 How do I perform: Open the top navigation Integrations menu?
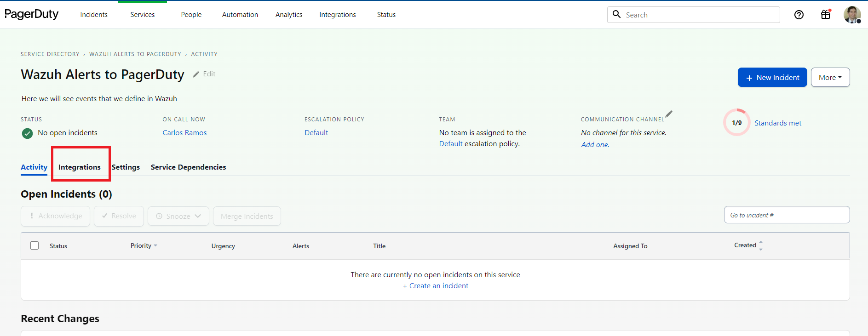(x=338, y=15)
